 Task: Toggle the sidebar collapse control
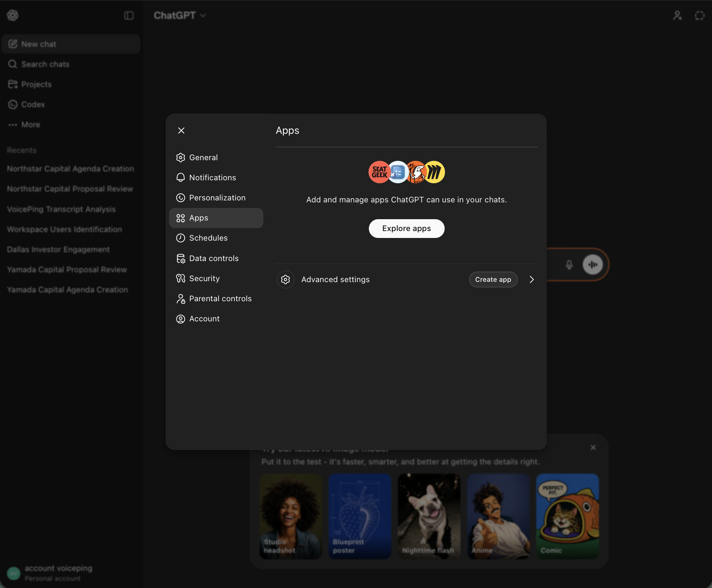[129, 15]
